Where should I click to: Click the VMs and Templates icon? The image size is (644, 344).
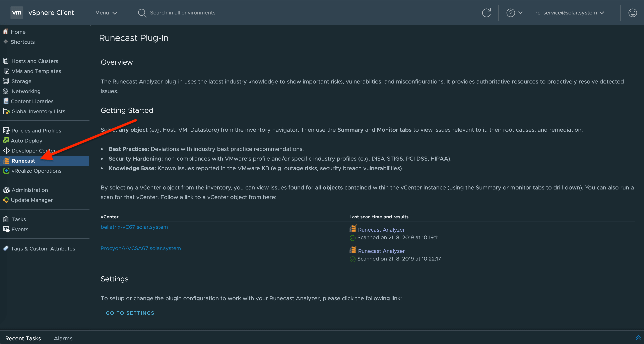pyautogui.click(x=6, y=71)
